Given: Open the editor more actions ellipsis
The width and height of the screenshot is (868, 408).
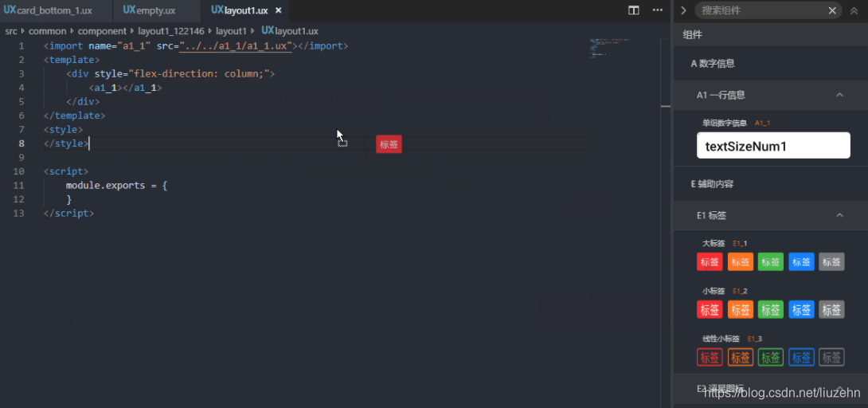Looking at the screenshot, I should coord(658,10).
